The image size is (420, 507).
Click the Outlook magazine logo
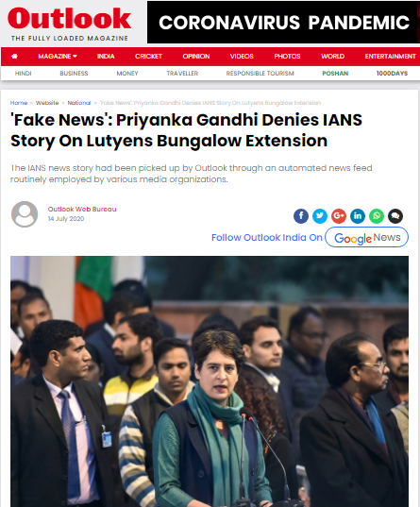tap(69, 24)
